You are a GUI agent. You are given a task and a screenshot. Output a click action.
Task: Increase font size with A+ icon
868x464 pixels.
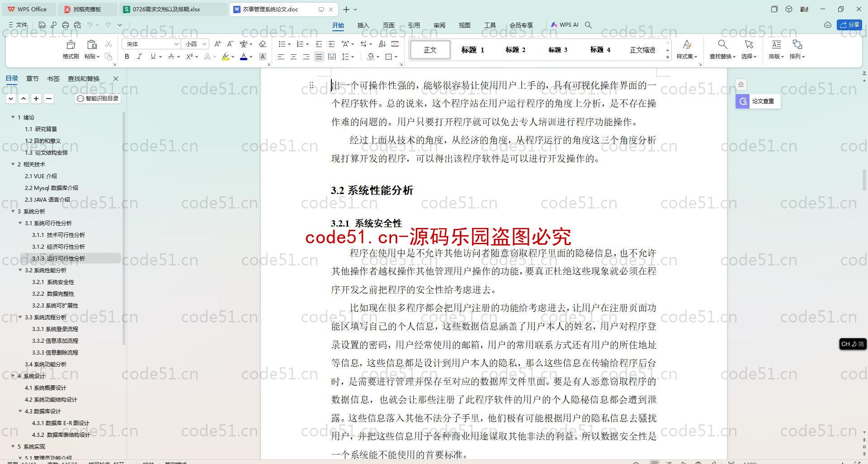click(218, 44)
